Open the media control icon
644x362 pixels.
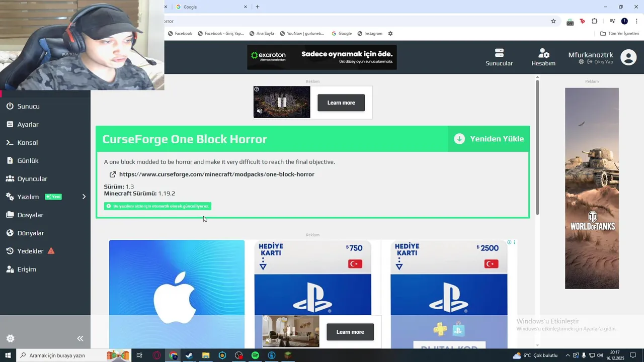[x=612, y=21]
